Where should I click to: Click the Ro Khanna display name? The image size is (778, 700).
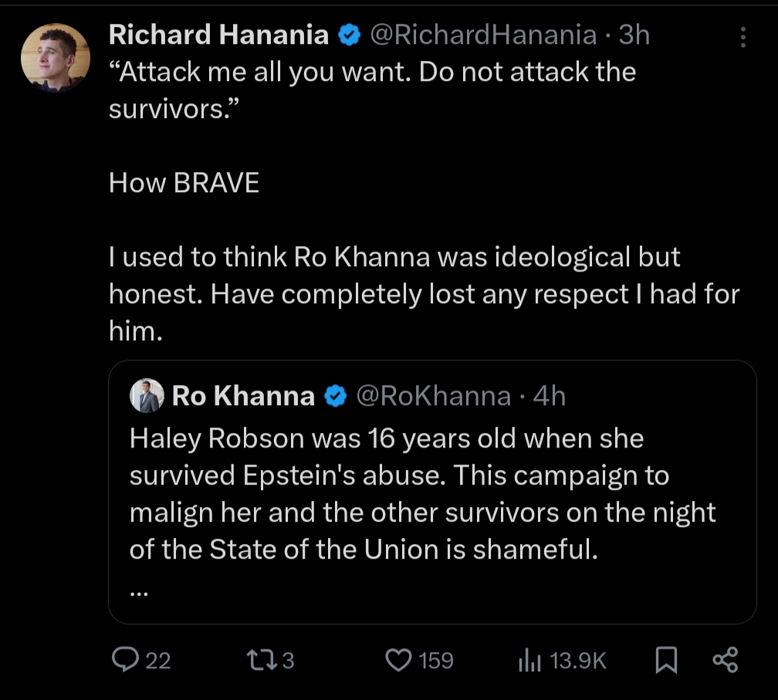[x=243, y=396]
